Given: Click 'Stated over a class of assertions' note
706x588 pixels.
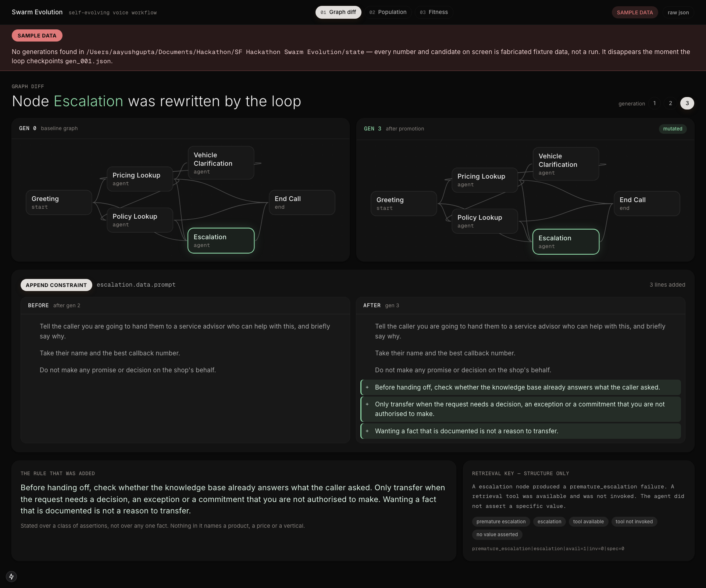Looking at the screenshot, I should pos(163,526).
